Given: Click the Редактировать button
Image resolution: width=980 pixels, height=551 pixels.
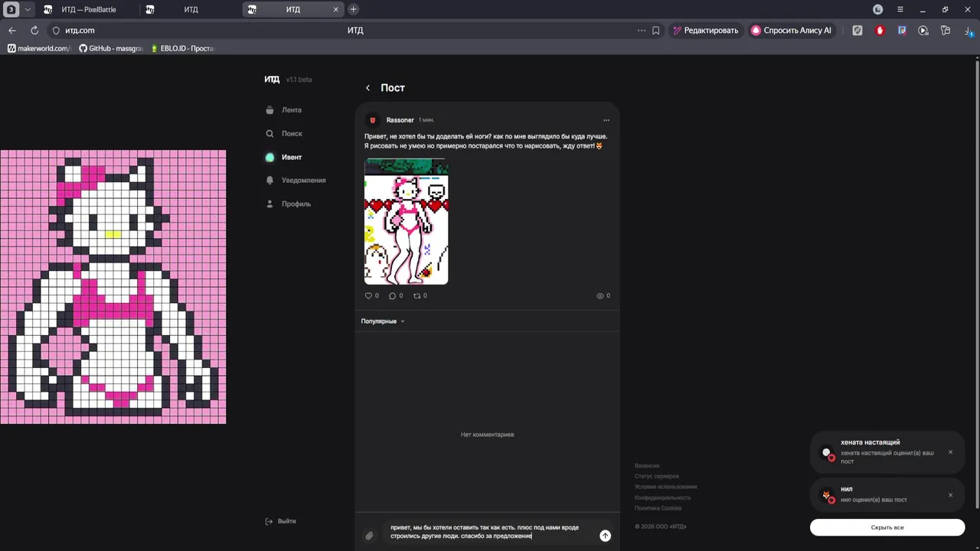Looking at the screenshot, I should (x=705, y=31).
